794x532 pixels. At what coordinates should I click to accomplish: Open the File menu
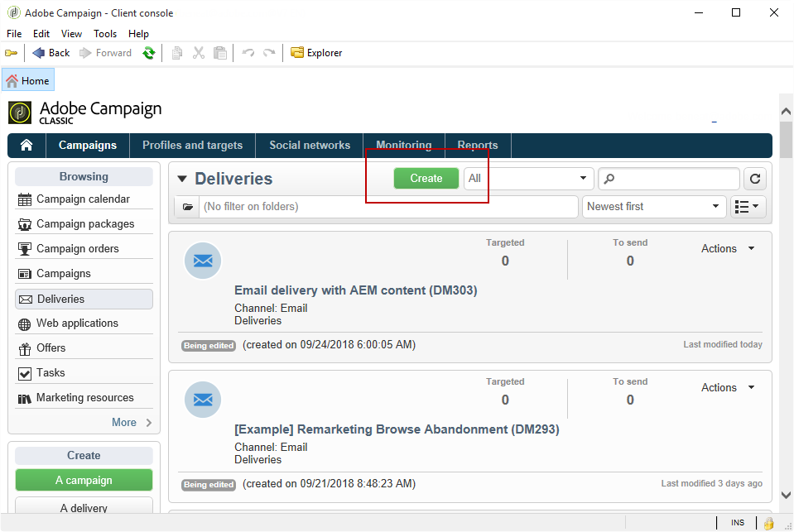point(14,34)
